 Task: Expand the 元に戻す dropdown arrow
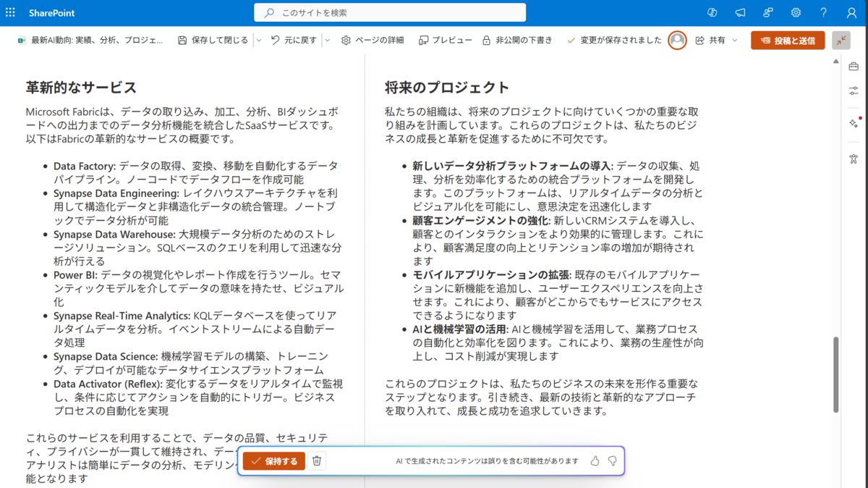327,41
